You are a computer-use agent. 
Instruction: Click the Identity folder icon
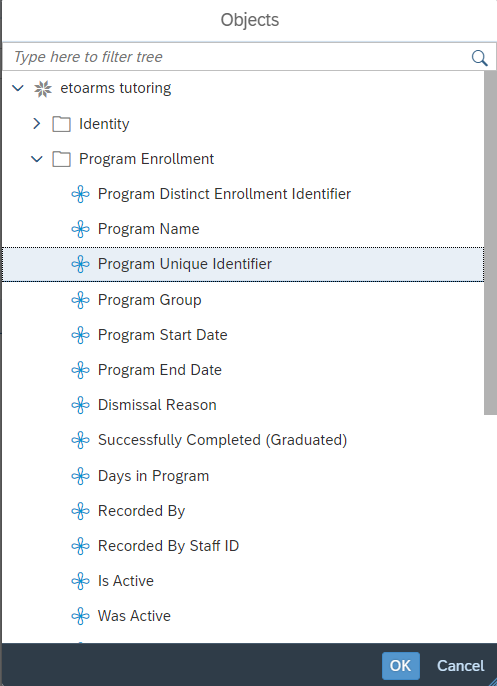(61, 124)
